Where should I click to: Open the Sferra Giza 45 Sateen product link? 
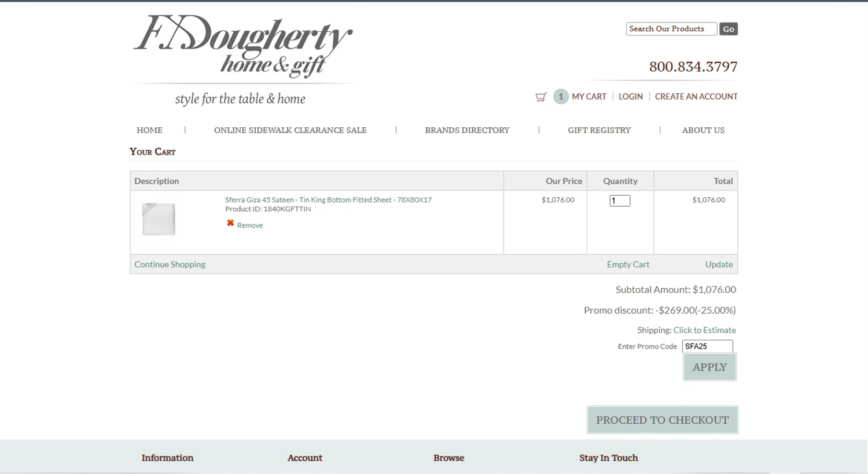pos(328,200)
